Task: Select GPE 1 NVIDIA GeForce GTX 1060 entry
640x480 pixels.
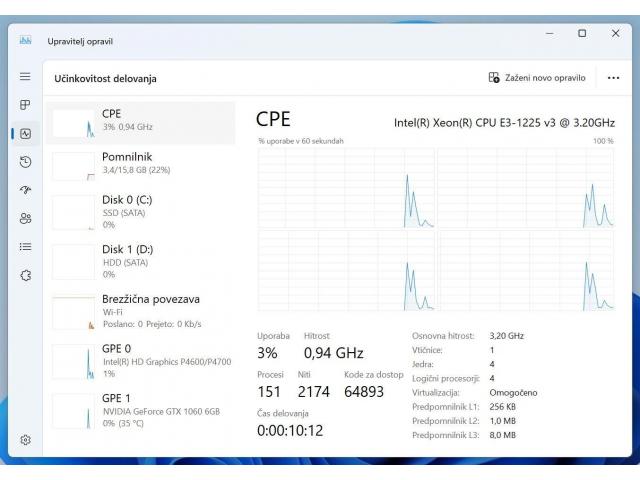Action: [140, 410]
